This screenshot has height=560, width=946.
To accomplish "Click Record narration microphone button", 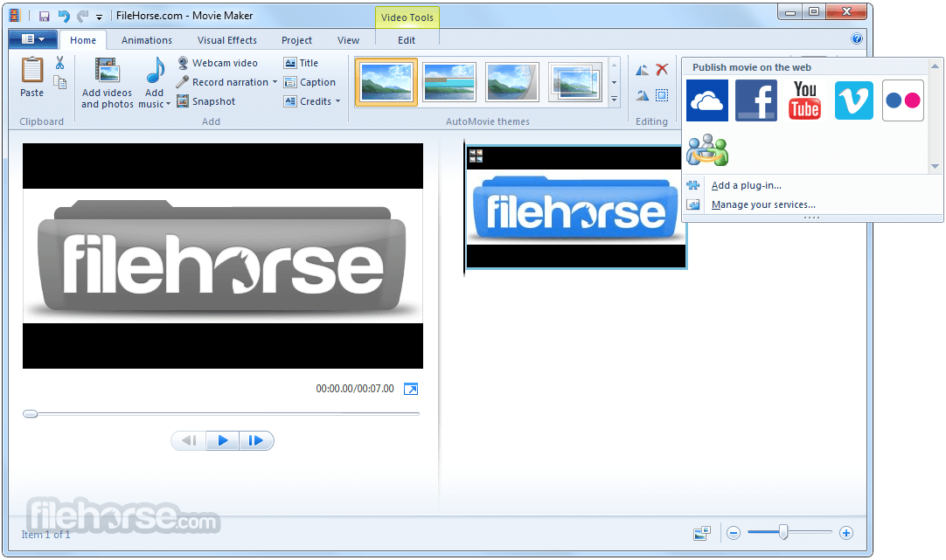I will [x=223, y=82].
